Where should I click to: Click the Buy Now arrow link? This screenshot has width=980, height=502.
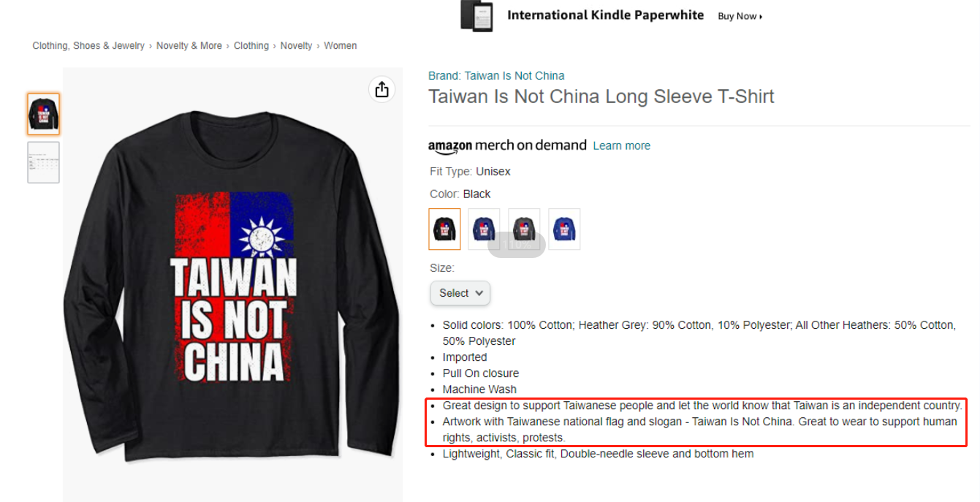740,16
